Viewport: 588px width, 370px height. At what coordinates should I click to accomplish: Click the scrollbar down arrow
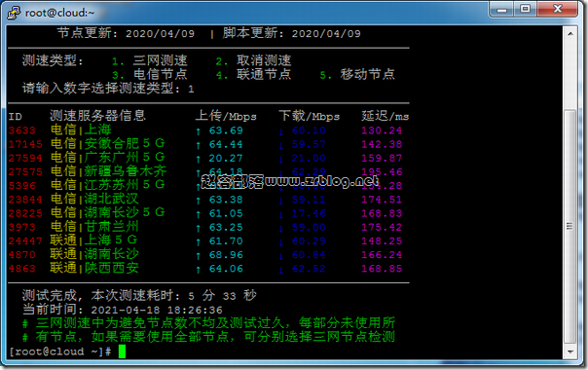pyautogui.click(x=570, y=351)
